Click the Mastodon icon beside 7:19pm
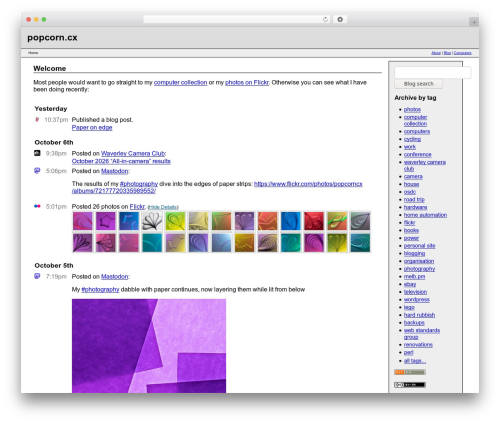This screenshot has width=500, height=423. pos(37,276)
